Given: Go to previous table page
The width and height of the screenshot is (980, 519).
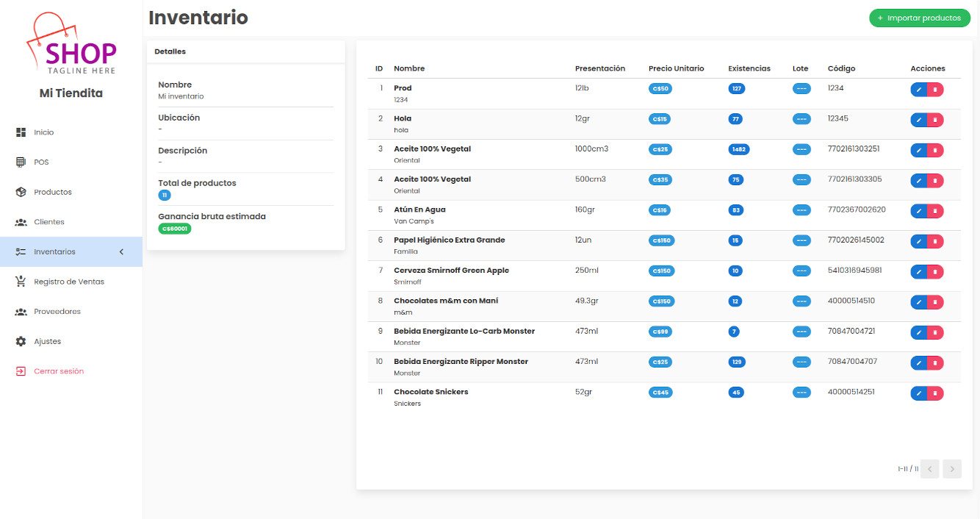Looking at the screenshot, I should (x=929, y=469).
